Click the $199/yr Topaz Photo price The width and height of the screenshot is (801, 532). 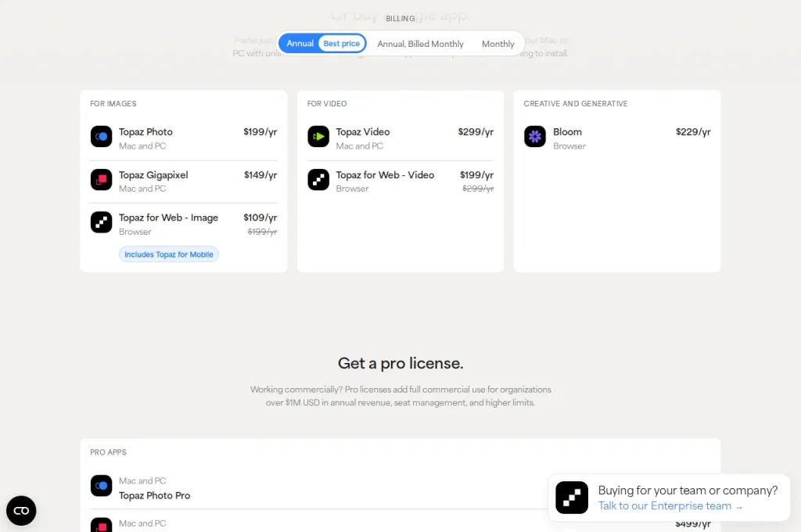point(260,132)
